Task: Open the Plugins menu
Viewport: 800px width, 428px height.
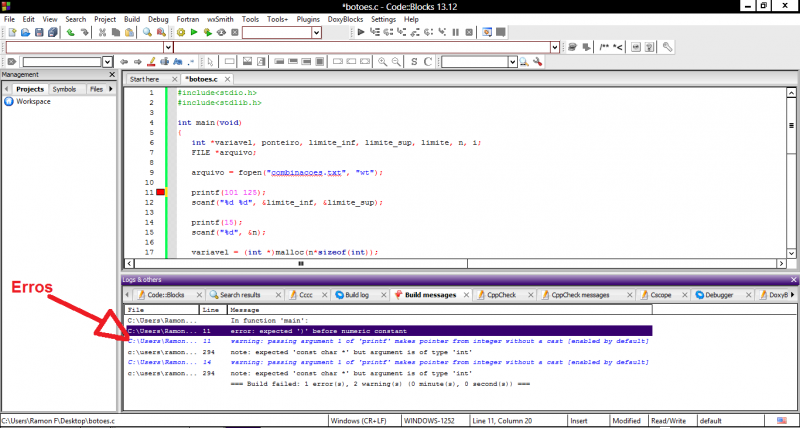Action: tap(308, 19)
